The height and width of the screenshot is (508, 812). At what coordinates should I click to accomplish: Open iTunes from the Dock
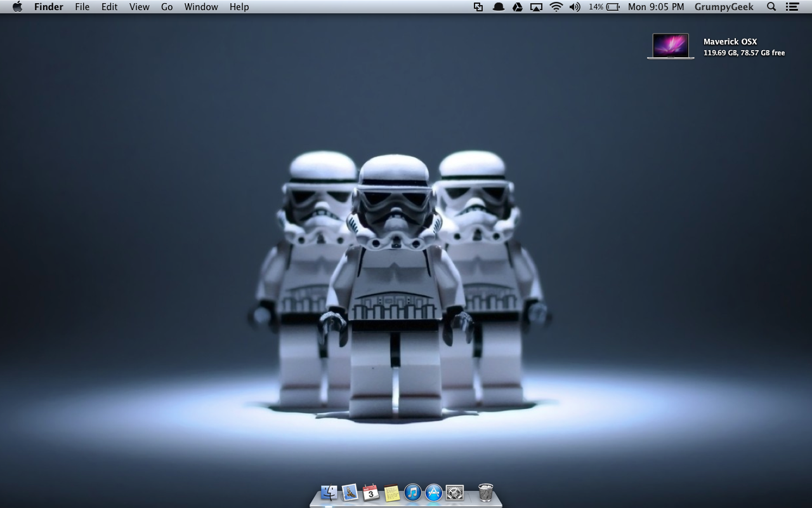[x=413, y=492]
